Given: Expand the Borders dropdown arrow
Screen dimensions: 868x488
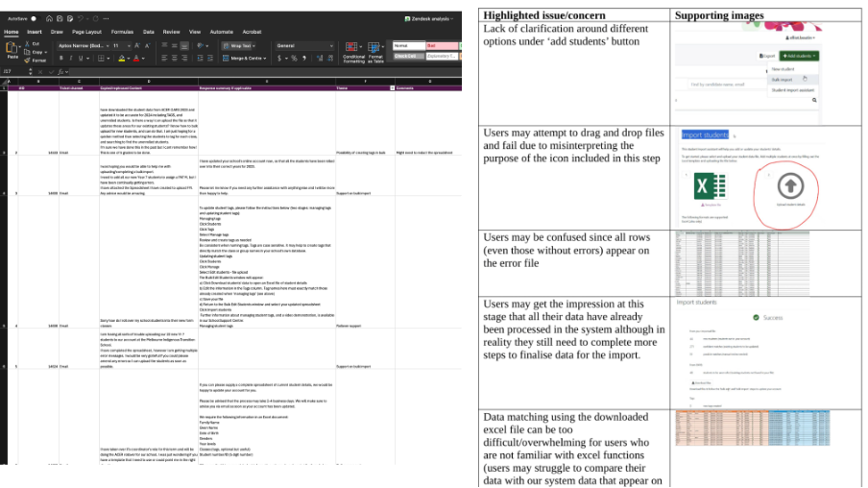Looking at the screenshot, I should click(x=108, y=59).
